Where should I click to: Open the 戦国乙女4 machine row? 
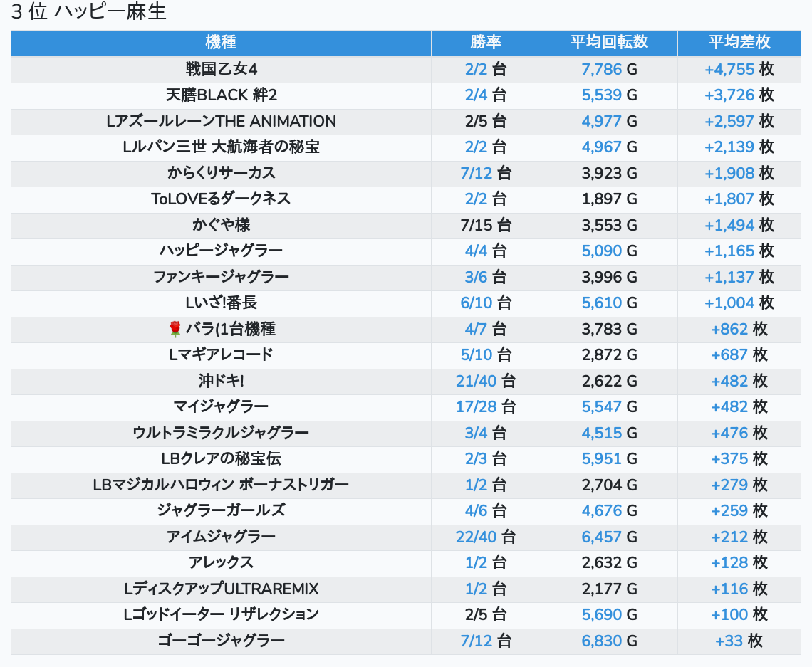(221, 69)
